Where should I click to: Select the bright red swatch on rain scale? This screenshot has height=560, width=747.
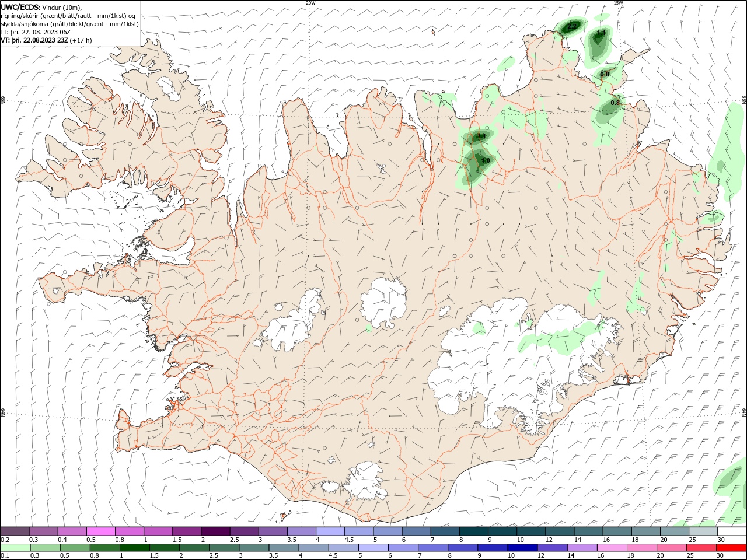[x=731, y=548]
